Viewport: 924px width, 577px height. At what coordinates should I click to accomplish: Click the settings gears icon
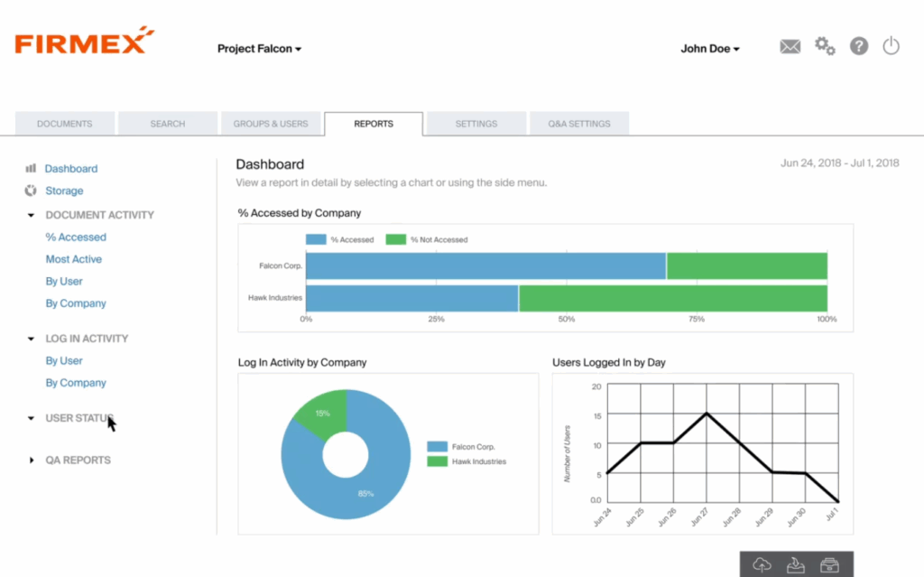coord(824,46)
